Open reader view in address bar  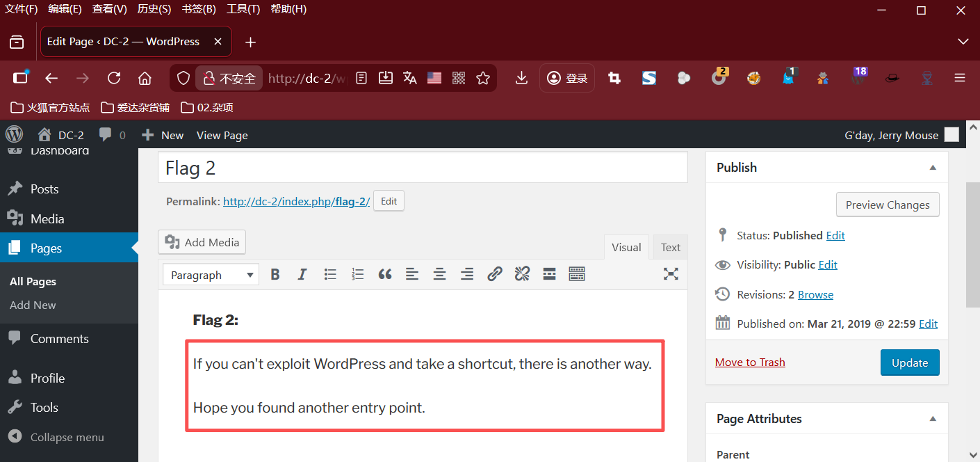361,79
